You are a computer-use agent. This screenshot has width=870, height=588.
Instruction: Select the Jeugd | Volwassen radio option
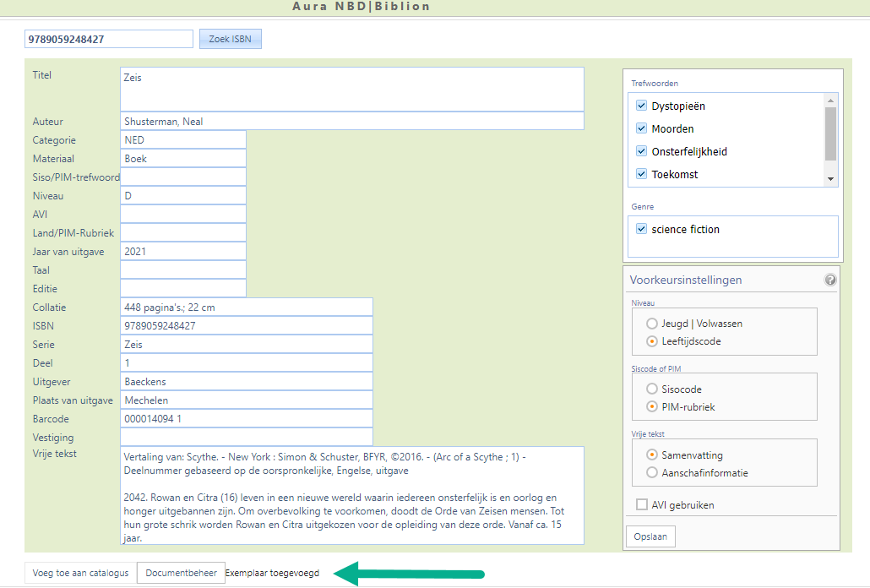click(651, 324)
